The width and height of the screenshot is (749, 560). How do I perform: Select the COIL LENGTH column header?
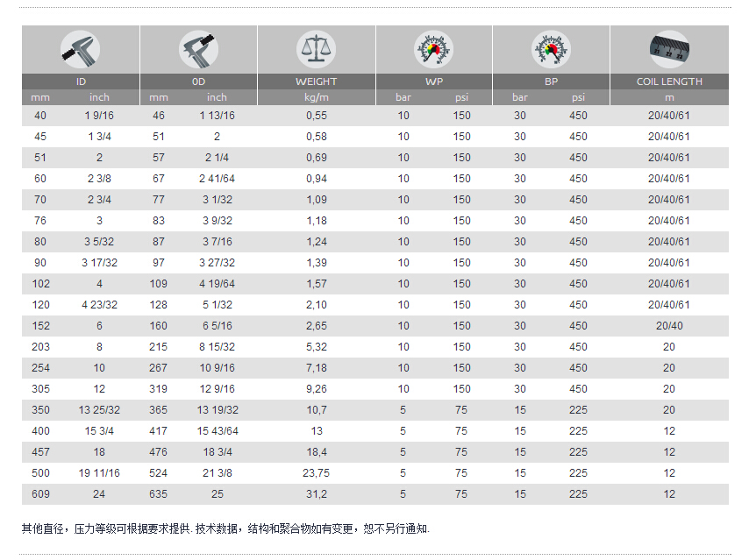click(x=669, y=82)
